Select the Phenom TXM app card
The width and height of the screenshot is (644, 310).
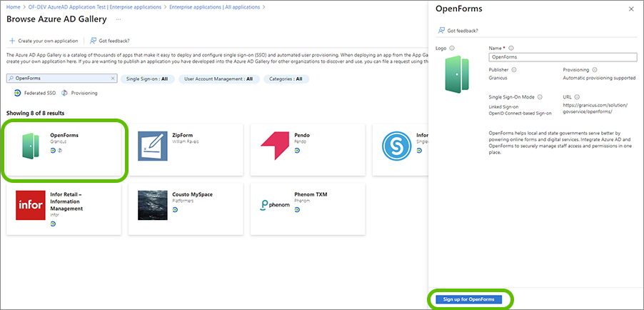point(308,209)
